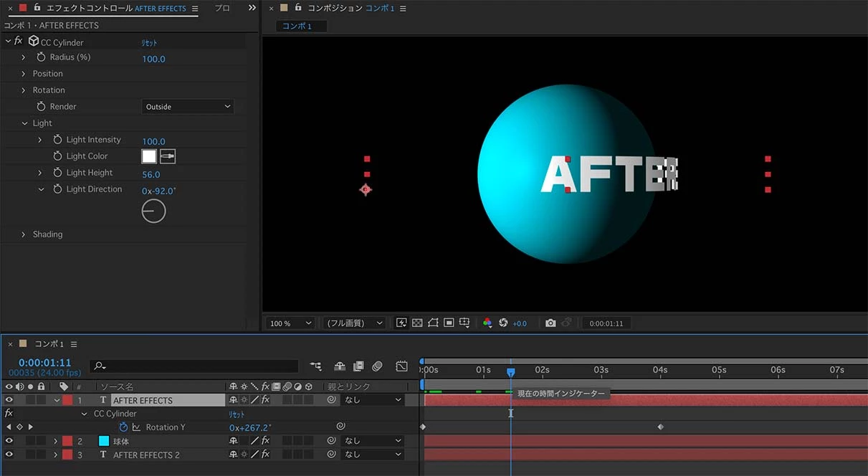Toggle the transparency grid

click(417, 323)
